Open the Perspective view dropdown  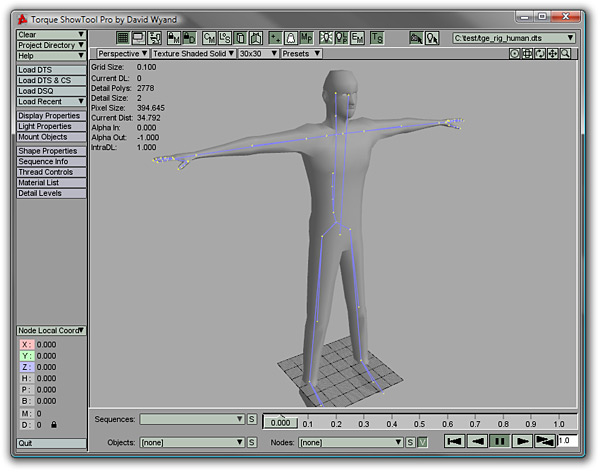click(123, 54)
